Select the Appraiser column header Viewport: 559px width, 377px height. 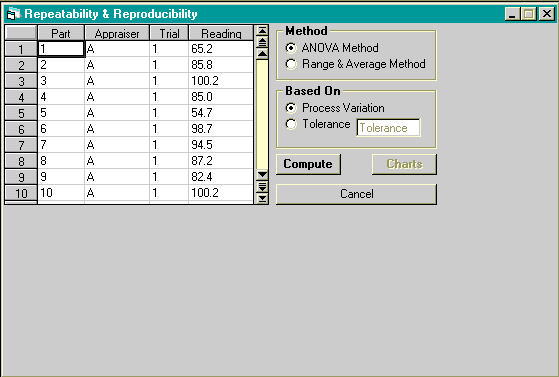117,34
